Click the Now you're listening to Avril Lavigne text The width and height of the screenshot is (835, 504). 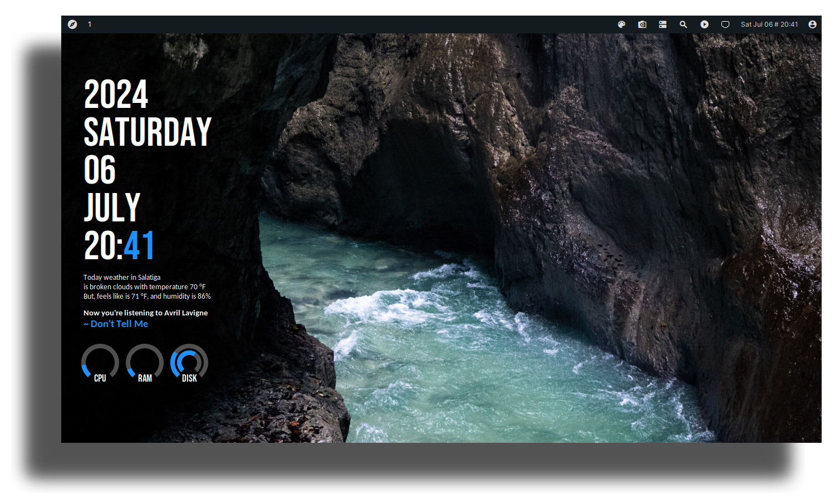[x=145, y=313]
